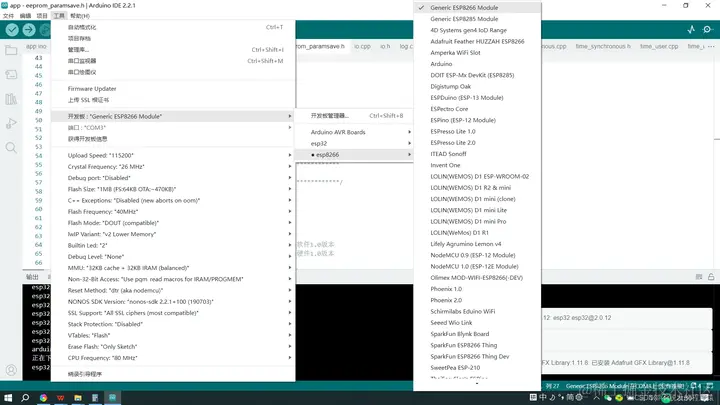
Task: Open the 工具 menu in menu bar
Action: point(59,16)
